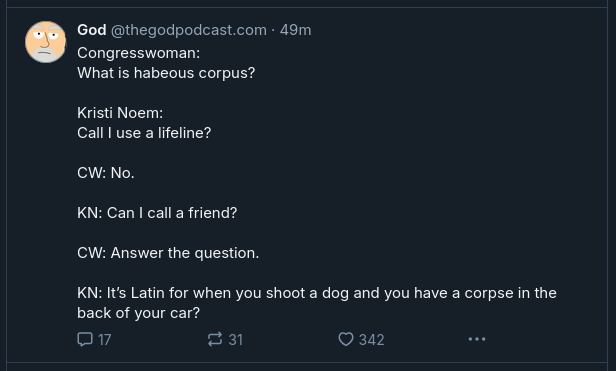Image resolution: width=616 pixels, height=371 pixels.
Task: Click the "KN: Can I call a friend?" line
Action: pyautogui.click(x=157, y=213)
